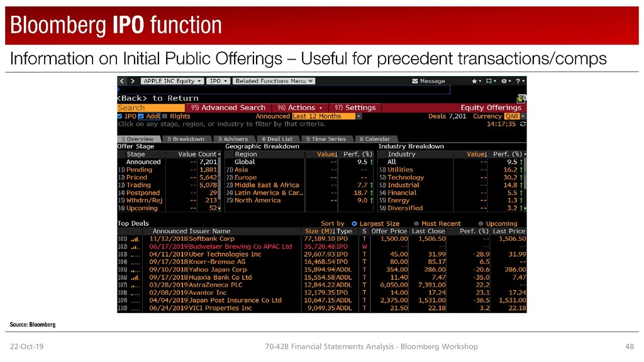Open the VICI Properties Inc deal row
The image size is (644, 362).
pyautogui.click(x=321, y=308)
